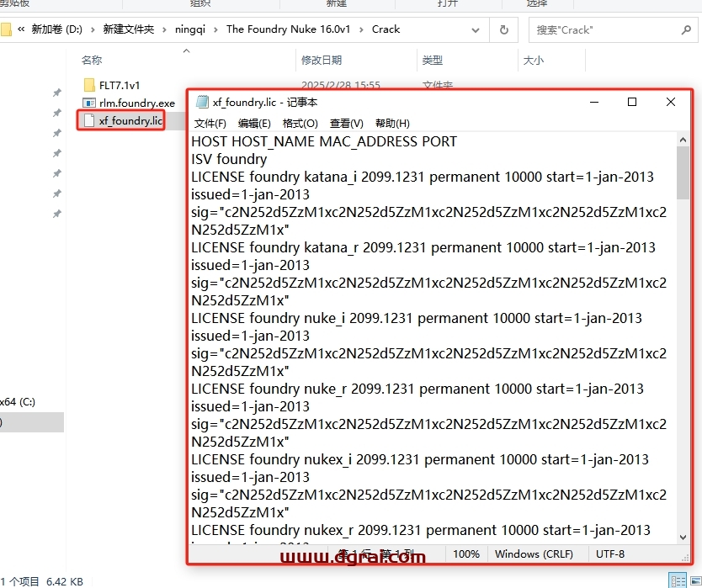Click the "ISV foundry" line in Notepad
Screen dimensions: 702x588
229,159
